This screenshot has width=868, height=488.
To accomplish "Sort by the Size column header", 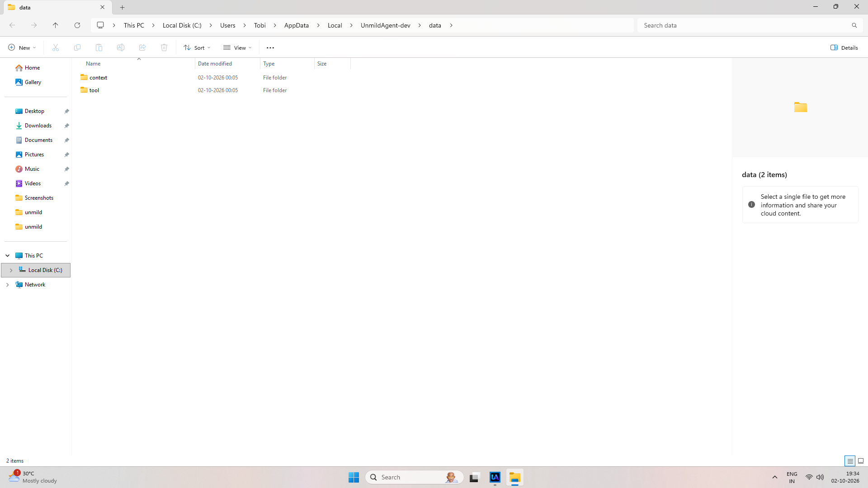I will pos(332,64).
